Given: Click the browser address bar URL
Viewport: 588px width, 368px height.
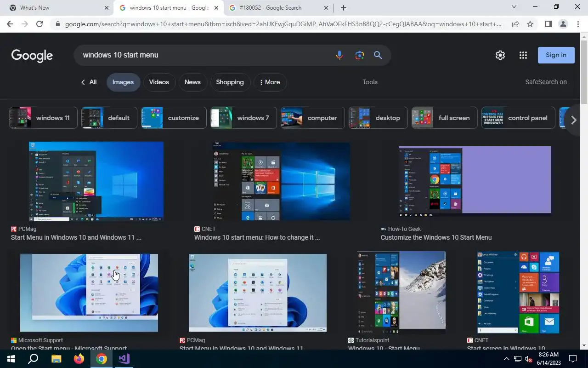Looking at the screenshot, I should [283, 24].
